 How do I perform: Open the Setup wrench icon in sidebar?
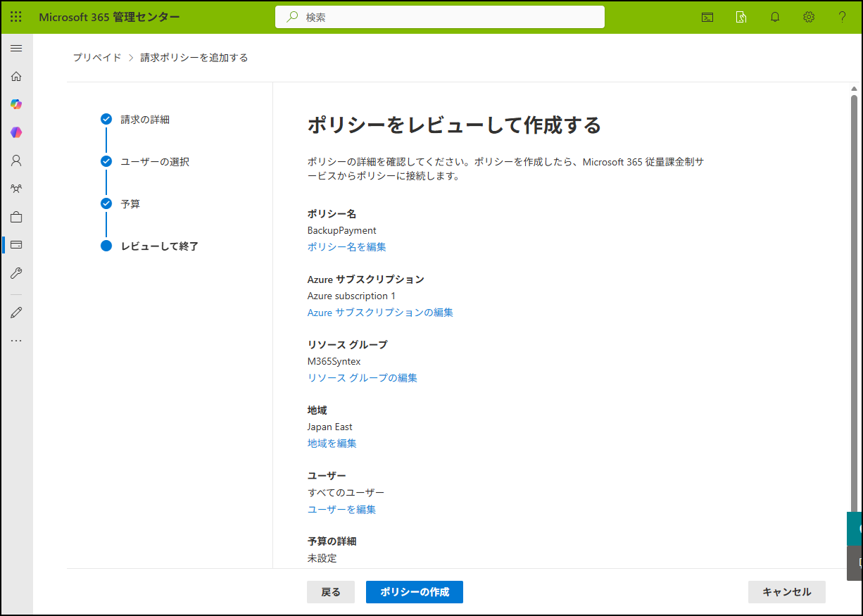(x=16, y=273)
